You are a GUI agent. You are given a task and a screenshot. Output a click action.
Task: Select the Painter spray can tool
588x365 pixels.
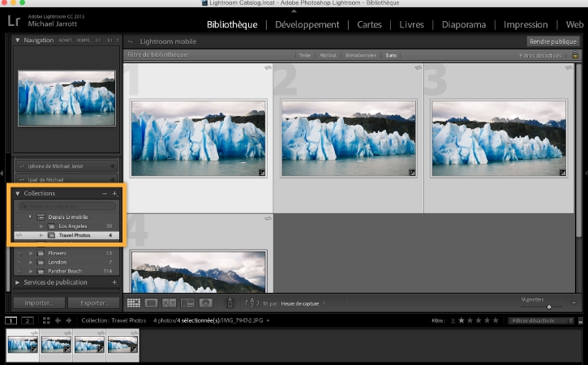coord(230,303)
